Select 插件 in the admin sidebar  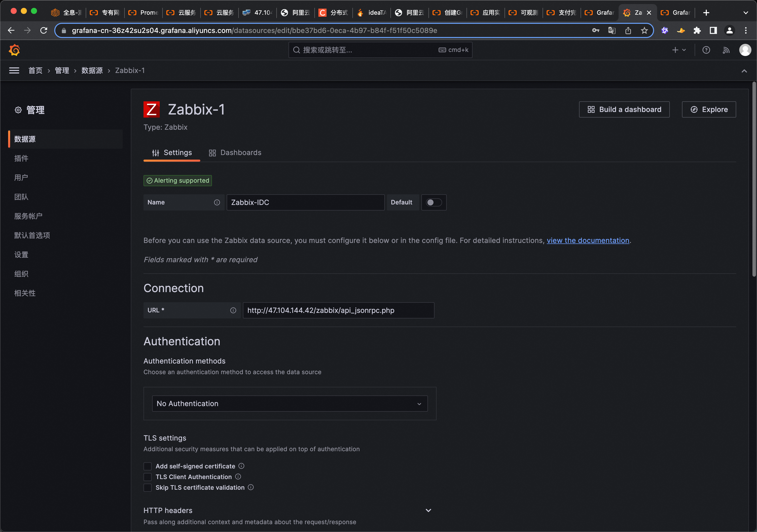(22, 158)
